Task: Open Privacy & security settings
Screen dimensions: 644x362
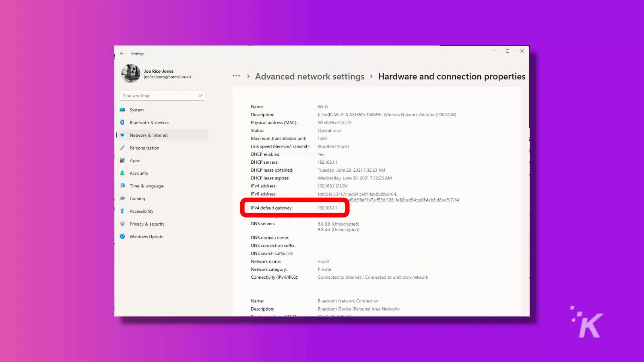Action: pos(147,224)
